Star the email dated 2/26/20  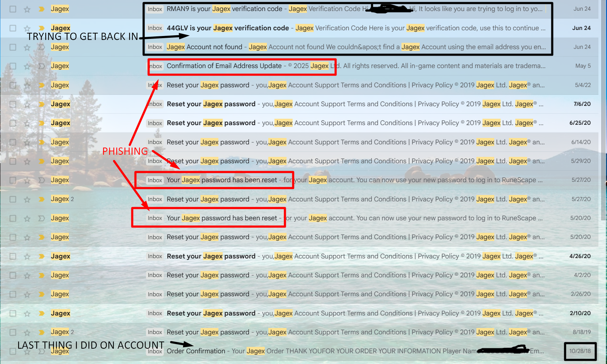[x=27, y=294]
